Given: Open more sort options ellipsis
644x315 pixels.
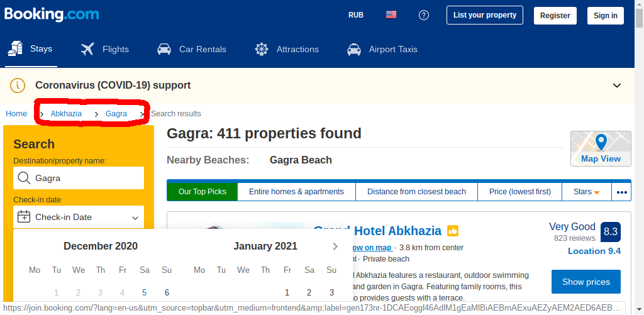Looking at the screenshot, I should [621, 192].
